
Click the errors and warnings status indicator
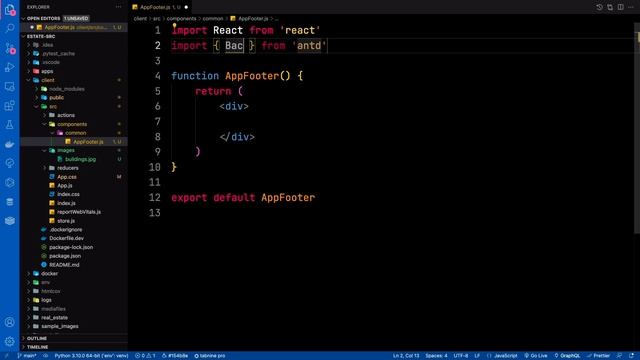click(145, 356)
